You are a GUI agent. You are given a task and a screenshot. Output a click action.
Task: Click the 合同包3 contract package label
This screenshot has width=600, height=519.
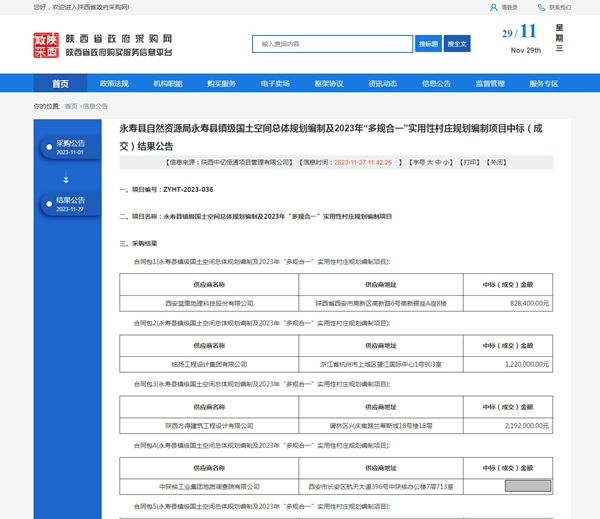[262, 384]
